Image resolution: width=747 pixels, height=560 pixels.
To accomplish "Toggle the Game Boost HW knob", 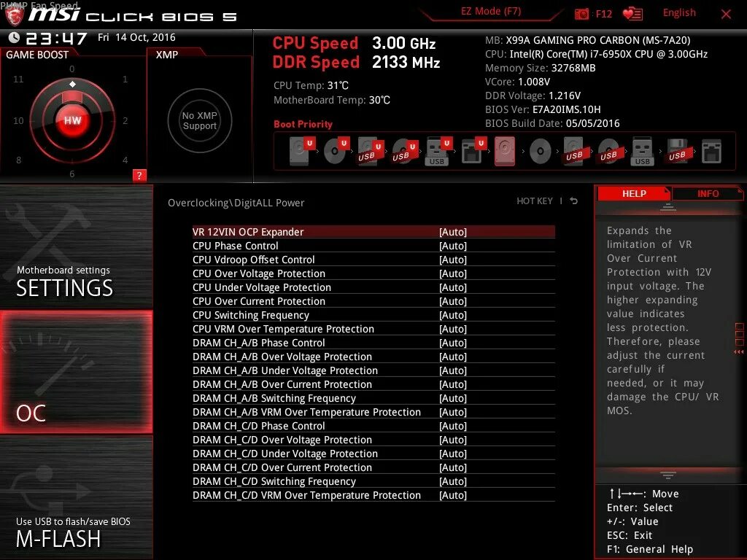I will tap(72, 120).
